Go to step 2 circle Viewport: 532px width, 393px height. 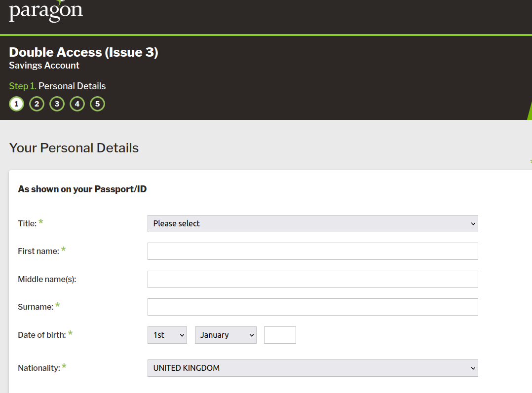[37, 104]
